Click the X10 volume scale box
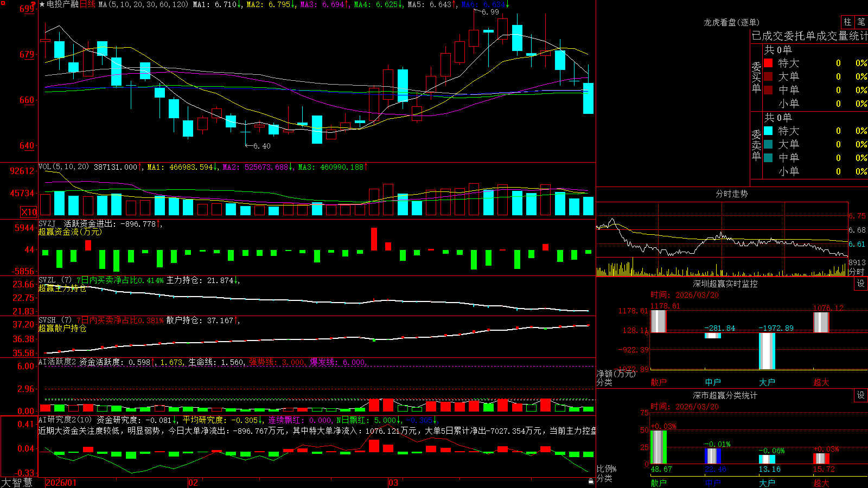This screenshot has width=868, height=488. [x=29, y=212]
